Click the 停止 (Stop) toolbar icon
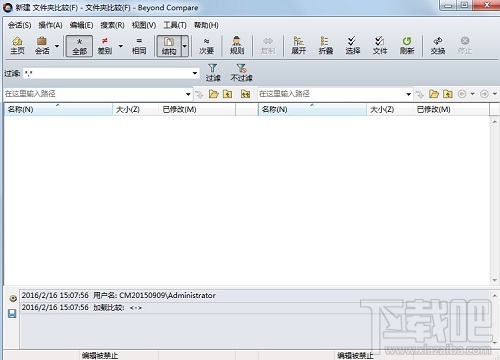Screen dimensions: 500x360 (465, 46)
